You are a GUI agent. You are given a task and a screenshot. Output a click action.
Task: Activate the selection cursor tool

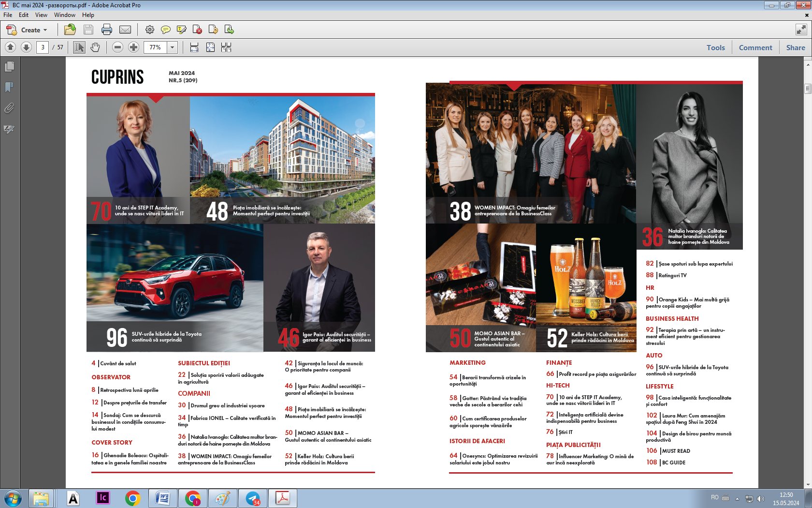point(79,47)
